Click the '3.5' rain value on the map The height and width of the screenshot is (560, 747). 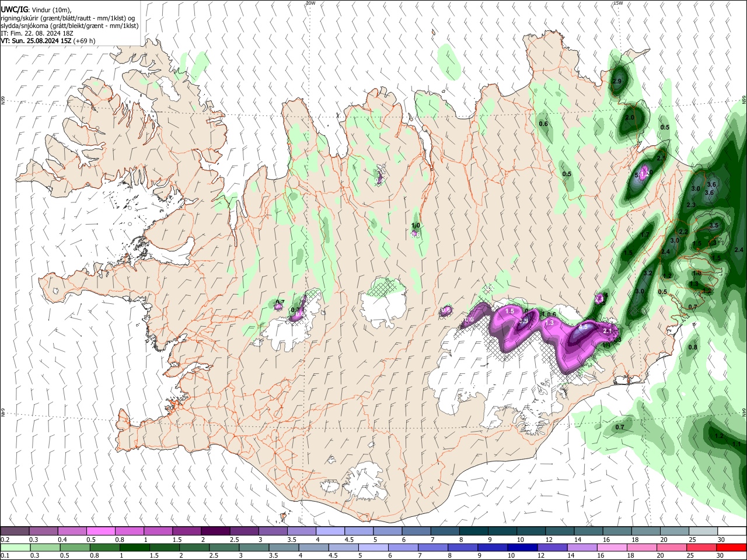[714, 226]
